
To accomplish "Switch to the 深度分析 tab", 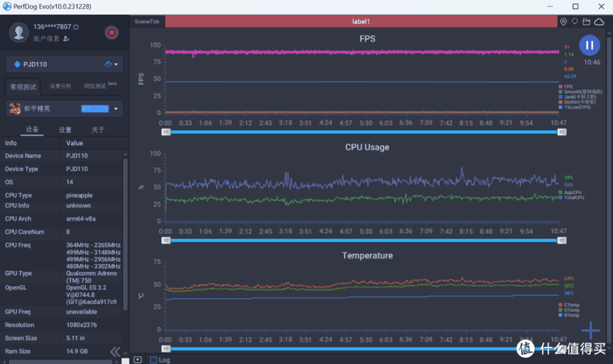I will (x=60, y=86).
